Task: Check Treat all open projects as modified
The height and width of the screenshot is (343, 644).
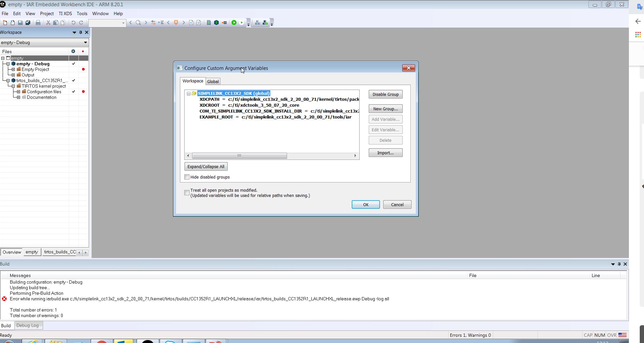Action: coord(187,193)
